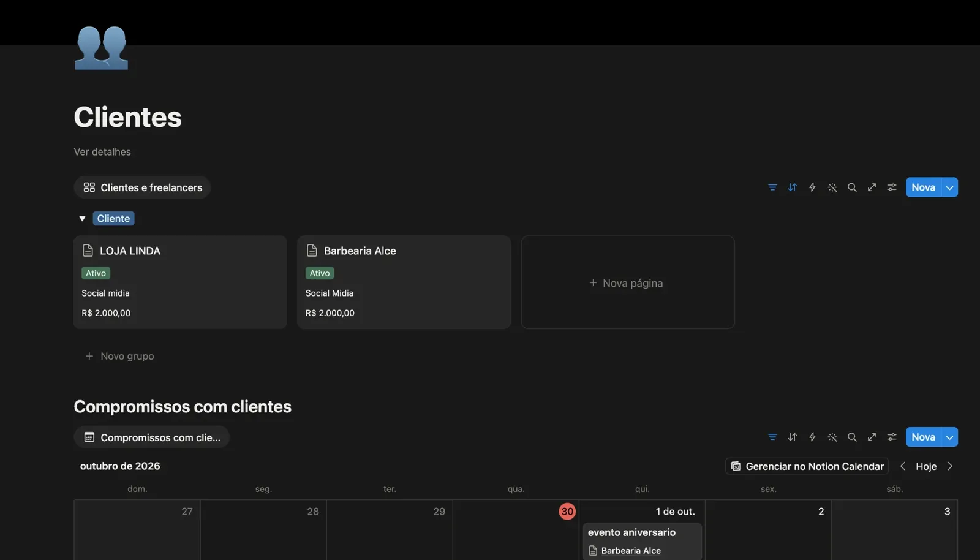Select the Compromissos com clie... view tab

151,437
